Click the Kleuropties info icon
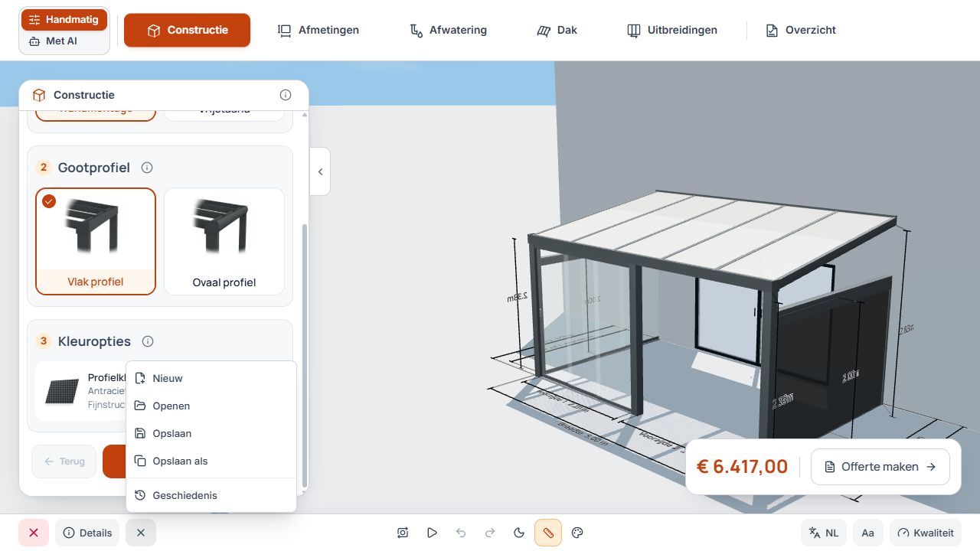 (x=149, y=341)
